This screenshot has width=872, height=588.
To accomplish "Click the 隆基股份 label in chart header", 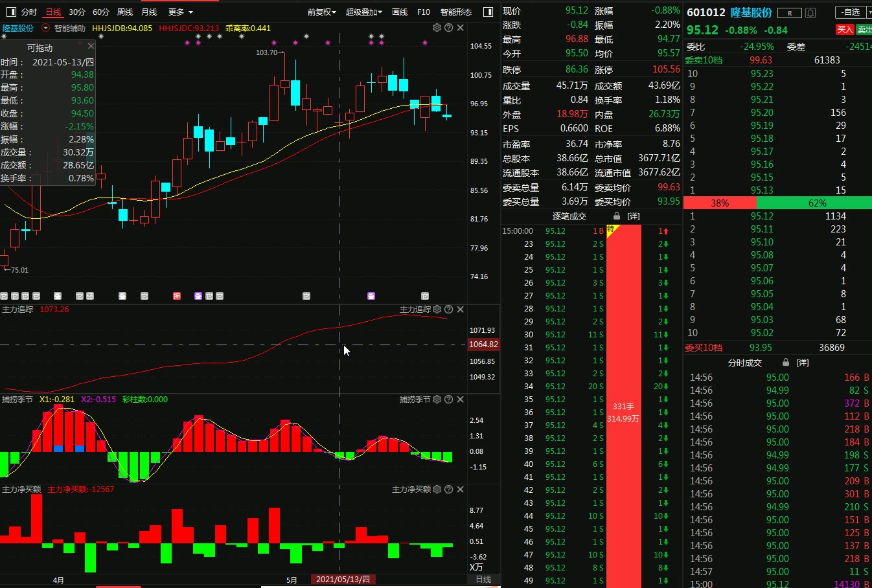I will [x=18, y=28].
